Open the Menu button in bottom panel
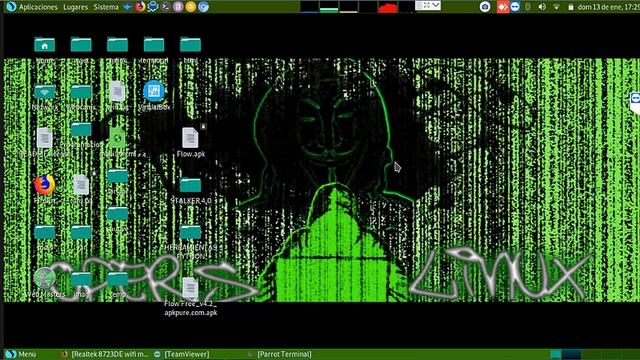 click(22, 354)
